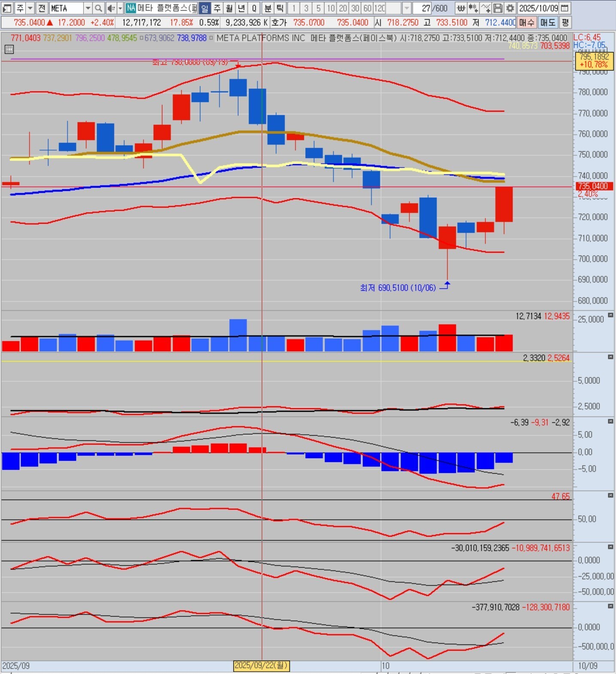Open the custom interval dropdown arrow
The height and width of the screenshot is (674, 616).
pyautogui.click(x=407, y=8)
